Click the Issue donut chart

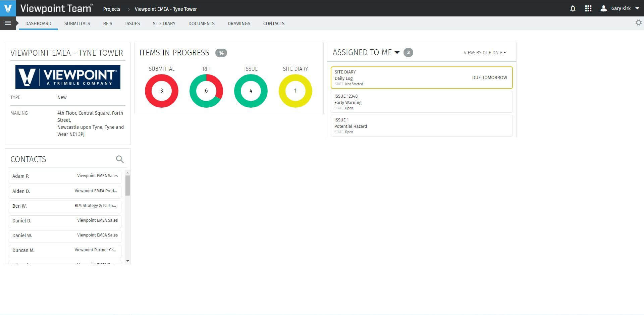[x=251, y=91]
